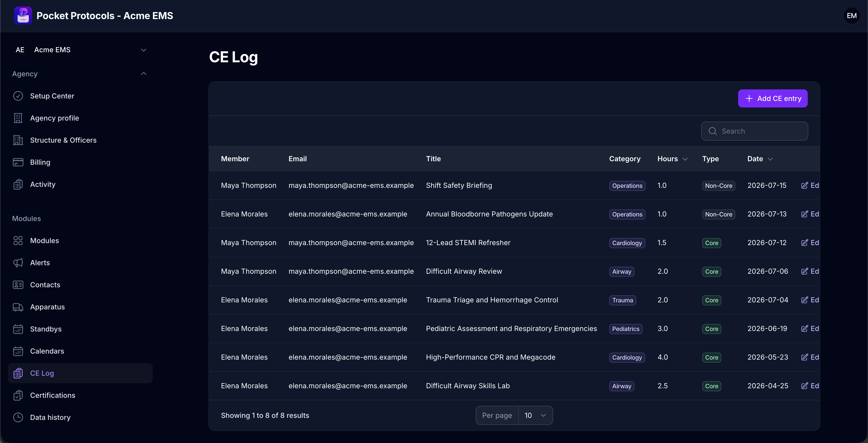Viewport: 868px width, 443px height.
Task: Click the AE agency initials badge
Action: 20,50
